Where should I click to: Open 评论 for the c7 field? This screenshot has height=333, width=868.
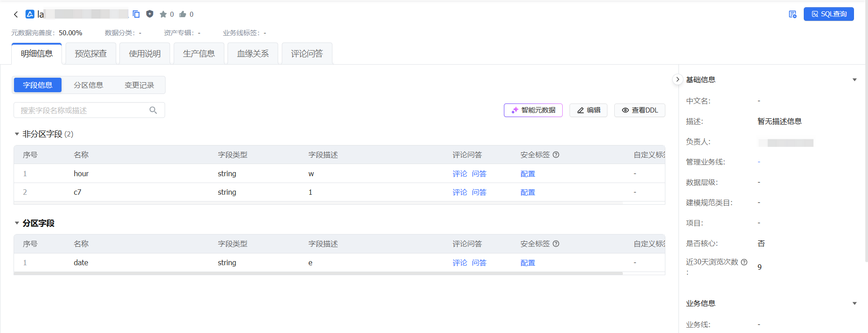point(460,192)
